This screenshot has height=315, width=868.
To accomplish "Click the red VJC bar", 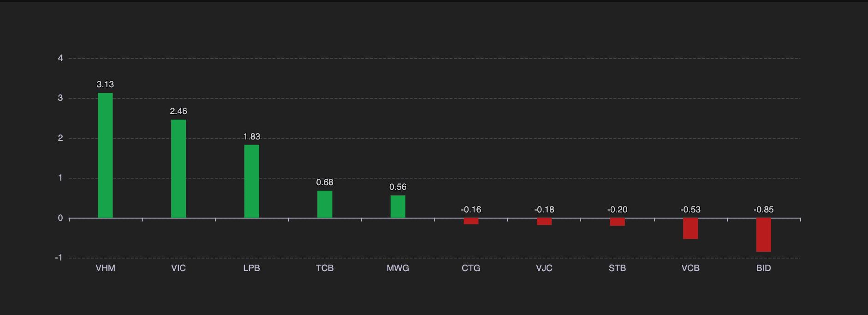I will pos(544,222).
